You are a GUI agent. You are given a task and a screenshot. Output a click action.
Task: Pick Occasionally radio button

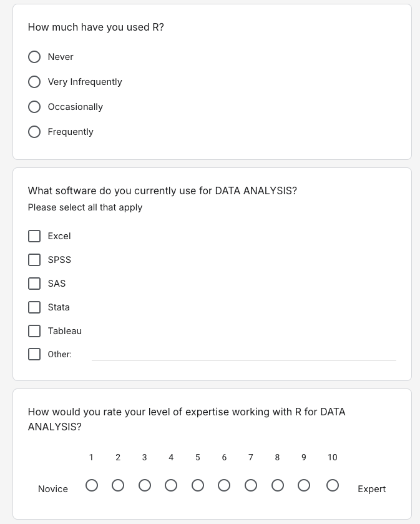pos(35,107)
